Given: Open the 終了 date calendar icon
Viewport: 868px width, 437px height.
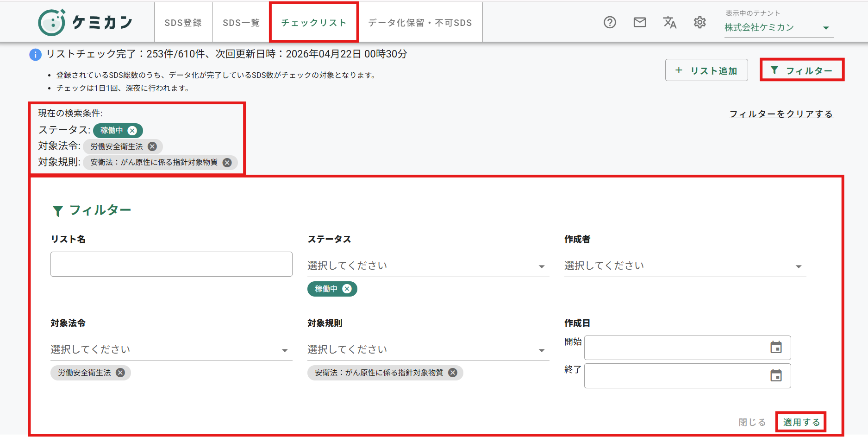Looking at the screenshot, I should (776, 375).
